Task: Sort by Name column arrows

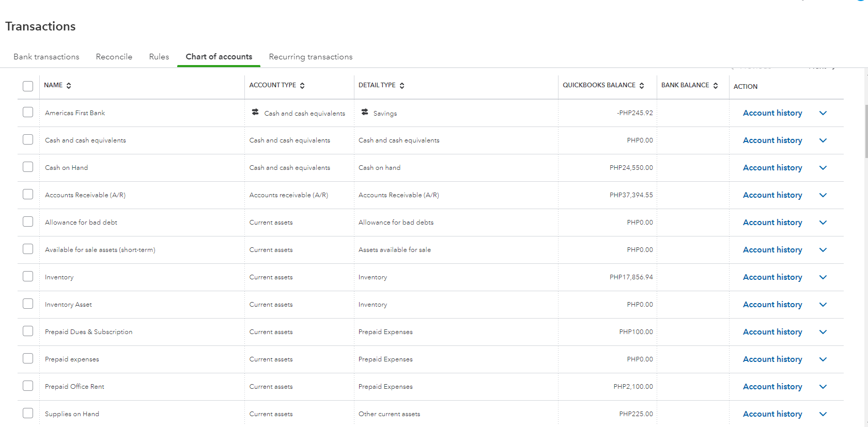Action: click(x=69, y=86)
